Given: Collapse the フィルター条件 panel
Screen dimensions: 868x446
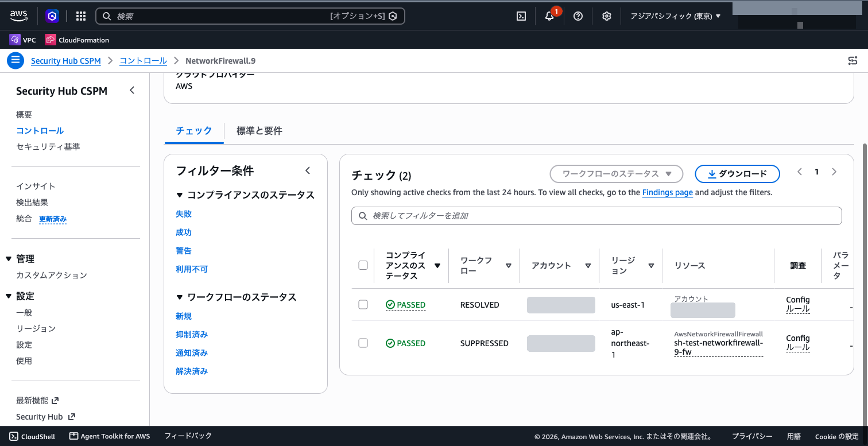Looking at the screenshot, I should pyautogui.click(x=308, y=170).
